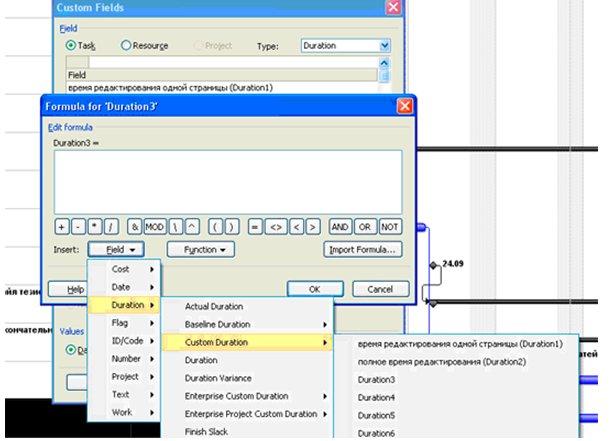Choose Duration6 from the custom list

456,432
